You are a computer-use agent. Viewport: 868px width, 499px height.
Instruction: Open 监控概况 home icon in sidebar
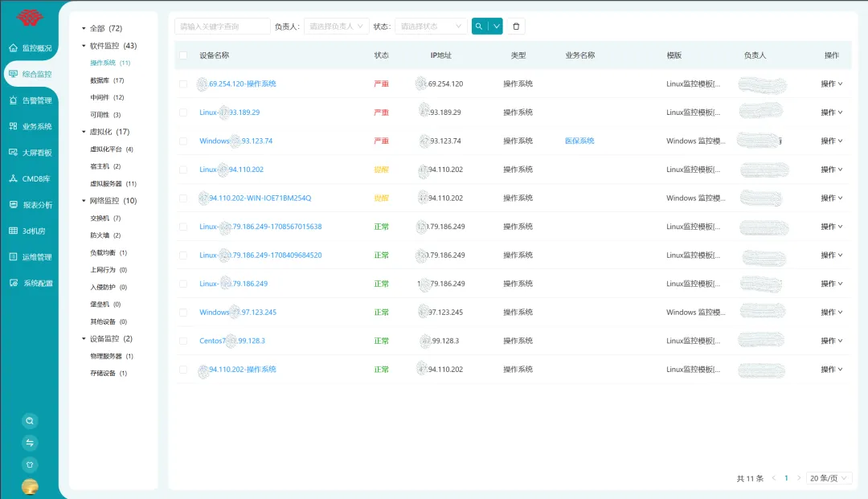tap(14, 48)
